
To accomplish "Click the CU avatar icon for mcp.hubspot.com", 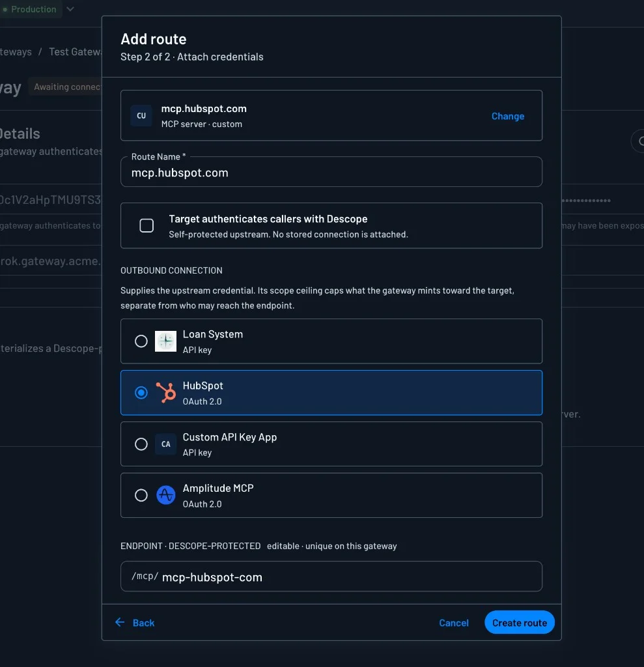I will (141, 116).
